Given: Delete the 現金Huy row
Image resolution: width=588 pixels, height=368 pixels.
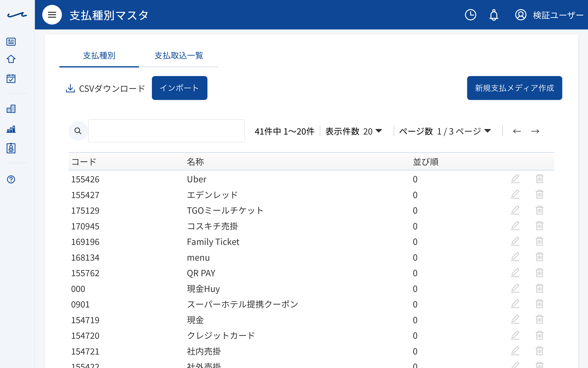Looking at the screenshot, I should click(x=539, y=288).
